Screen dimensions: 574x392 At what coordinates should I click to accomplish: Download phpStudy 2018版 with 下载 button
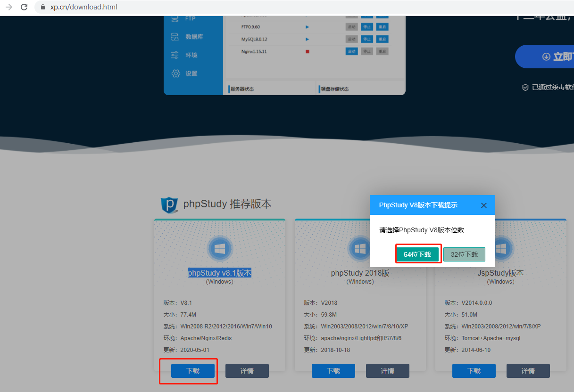coord(333,371)
